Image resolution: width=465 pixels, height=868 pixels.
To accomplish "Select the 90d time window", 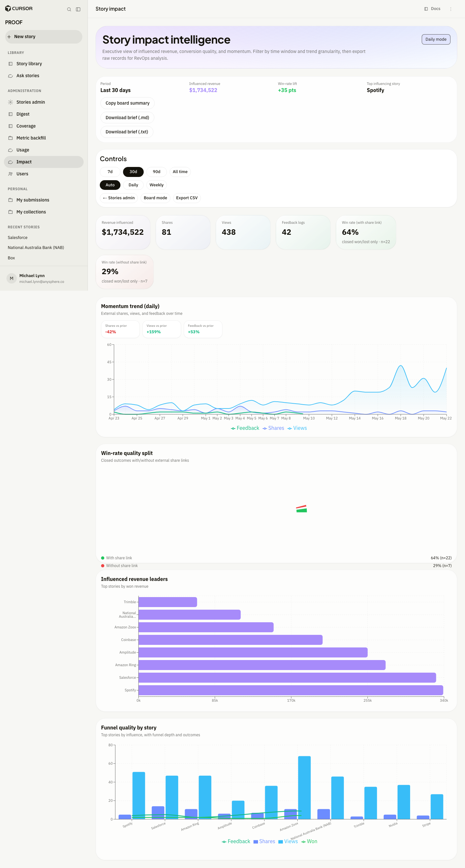I will click(x=156, y=172).
